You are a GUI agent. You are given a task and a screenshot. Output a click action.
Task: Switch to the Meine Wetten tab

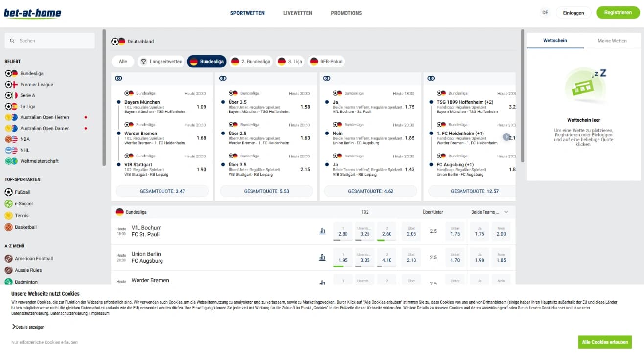pyautogui.click(x=612, y=41)
